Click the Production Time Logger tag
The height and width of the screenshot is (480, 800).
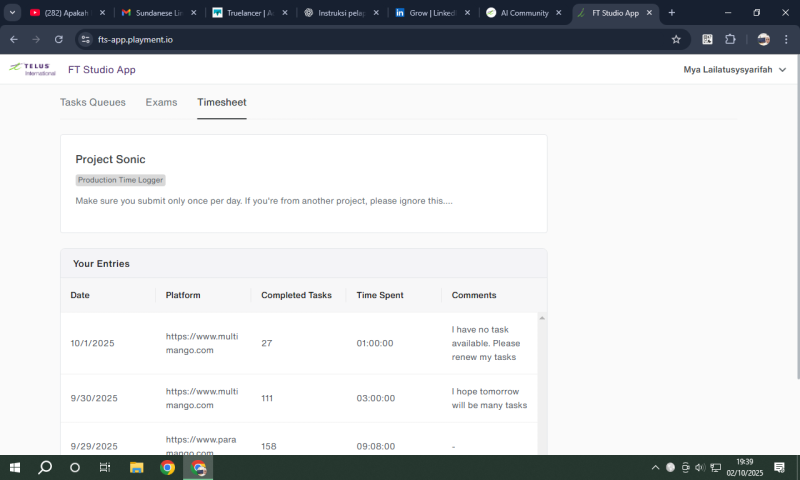pyautogui.click(x=121, y=180)
